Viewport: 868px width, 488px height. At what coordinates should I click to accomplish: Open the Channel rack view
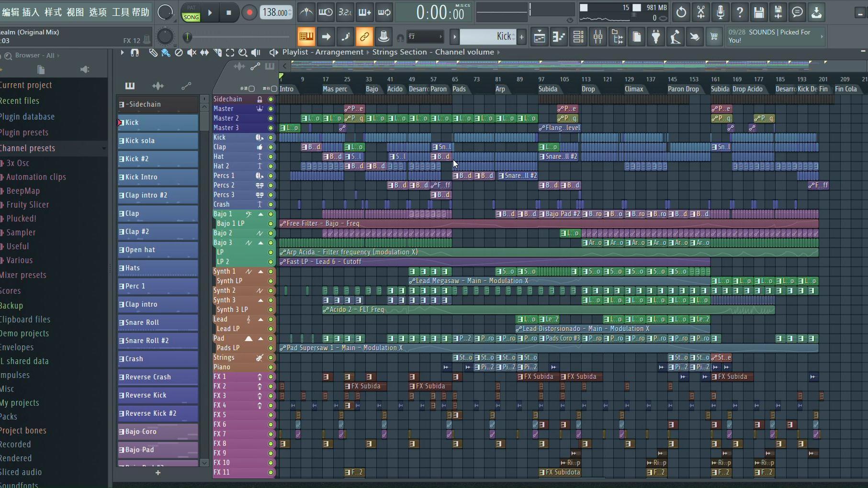pyautogui.click(x=578, y=37)
